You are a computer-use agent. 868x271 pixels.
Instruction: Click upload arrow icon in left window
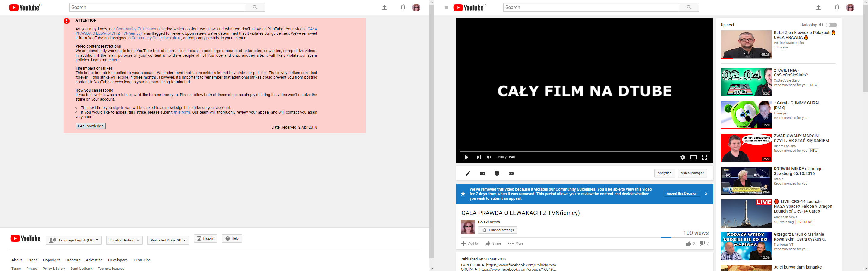385,8
